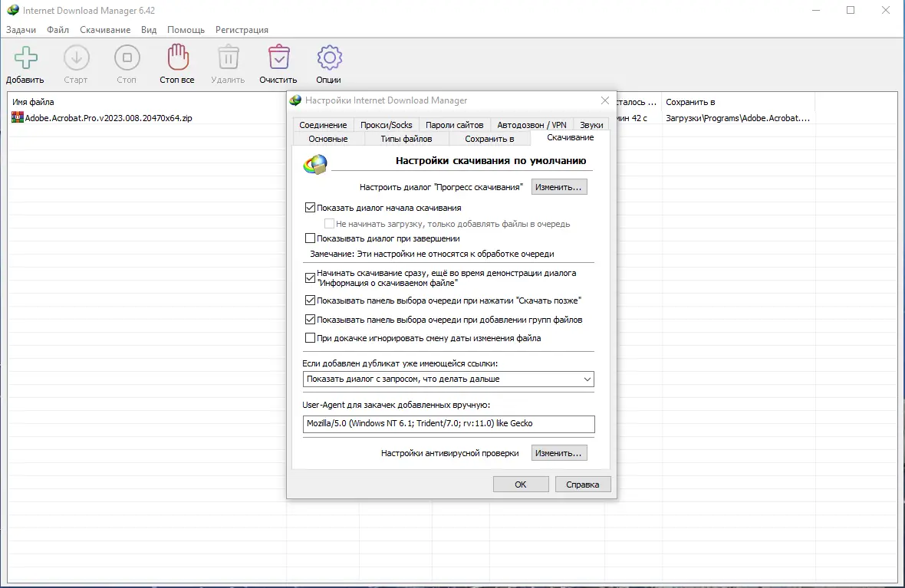Click the Сохранить в column header in main window

point(690,102)
